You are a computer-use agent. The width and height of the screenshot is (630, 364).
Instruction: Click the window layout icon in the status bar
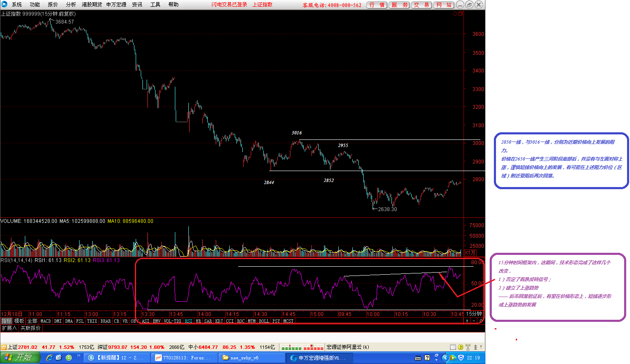pyautogui.click(x=453, y=347)
